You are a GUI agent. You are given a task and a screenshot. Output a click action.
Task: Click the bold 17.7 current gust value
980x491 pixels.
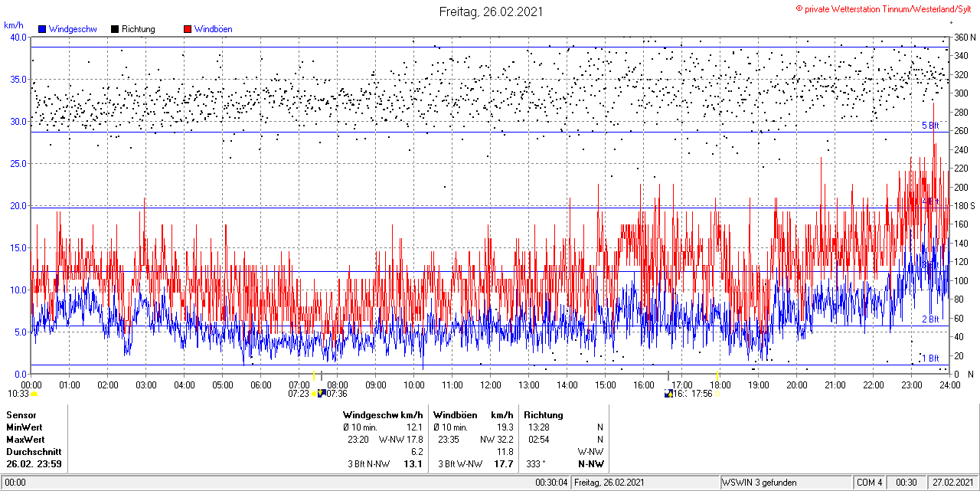(503, 464)
